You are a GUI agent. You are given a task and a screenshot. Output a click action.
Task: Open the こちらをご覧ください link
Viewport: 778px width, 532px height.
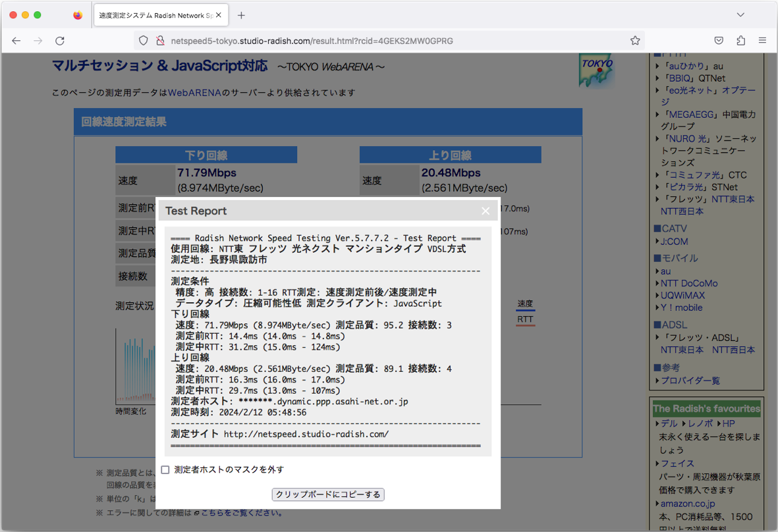[x=242, y=513]
